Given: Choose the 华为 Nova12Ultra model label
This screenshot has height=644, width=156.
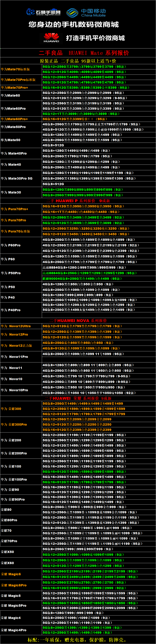Looking at the screenshot, I should (16, 326).
